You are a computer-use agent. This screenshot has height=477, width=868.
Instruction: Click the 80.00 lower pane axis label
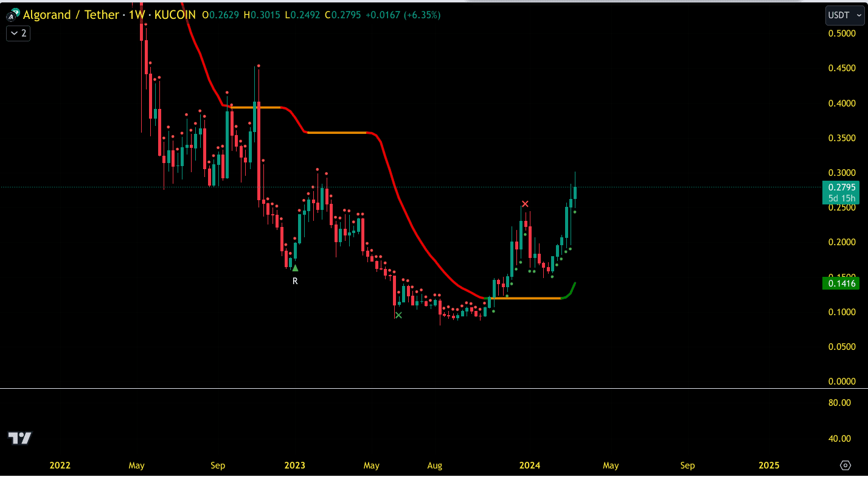pyautogui.click(x=839, y=403)
